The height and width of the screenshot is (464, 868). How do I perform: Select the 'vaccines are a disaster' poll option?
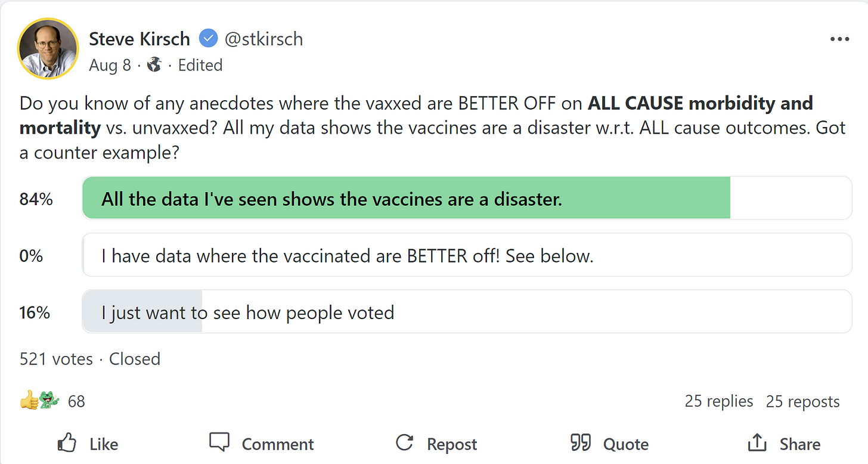[x=466, y=198]
